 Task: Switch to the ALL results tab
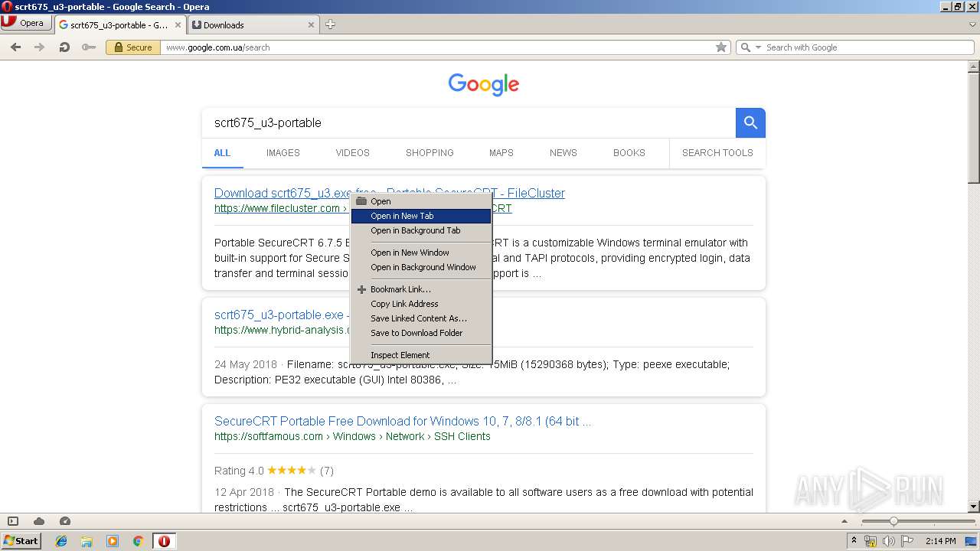click(222, 152)
